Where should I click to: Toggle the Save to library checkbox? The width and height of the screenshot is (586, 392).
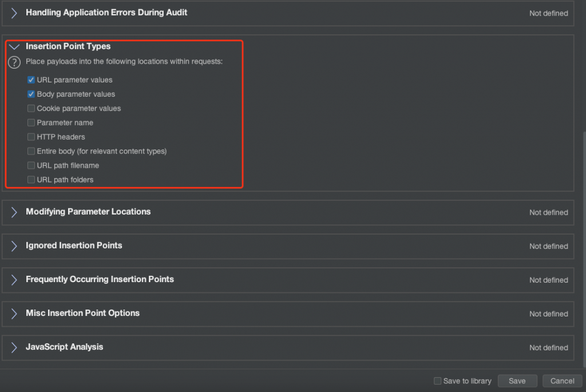coord(438,381)
